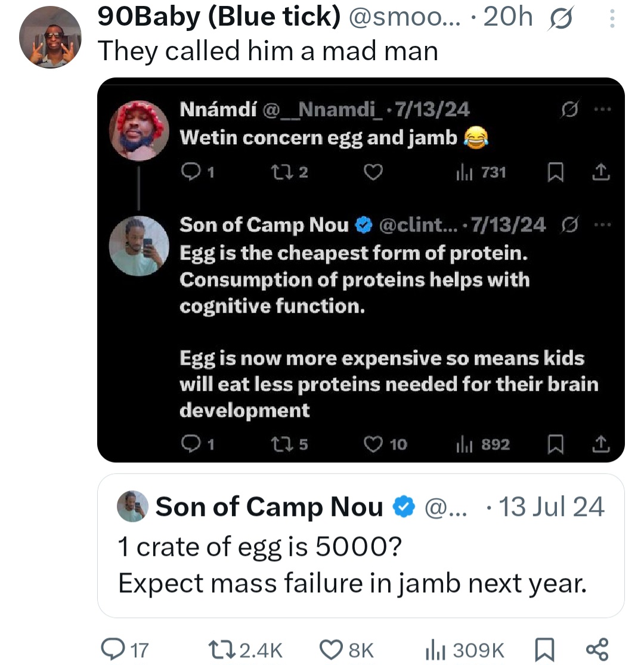Tap the Grok slash icon beside 20h
The image size is (644, 665).
(x=561, y=18)
